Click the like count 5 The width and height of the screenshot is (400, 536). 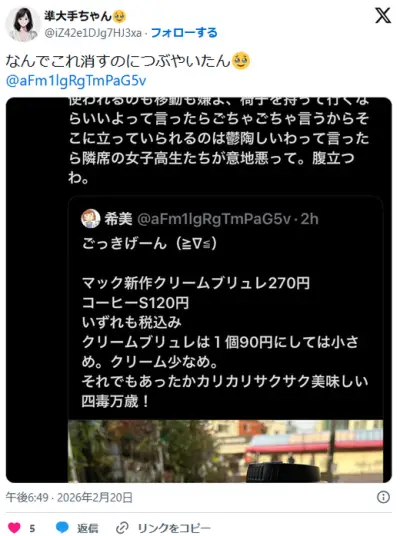click(x=32, y=528)
